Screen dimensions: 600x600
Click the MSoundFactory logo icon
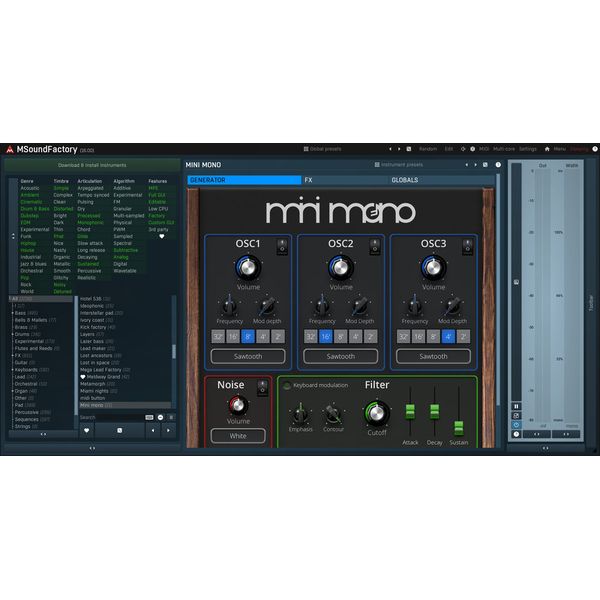(10, 150)
